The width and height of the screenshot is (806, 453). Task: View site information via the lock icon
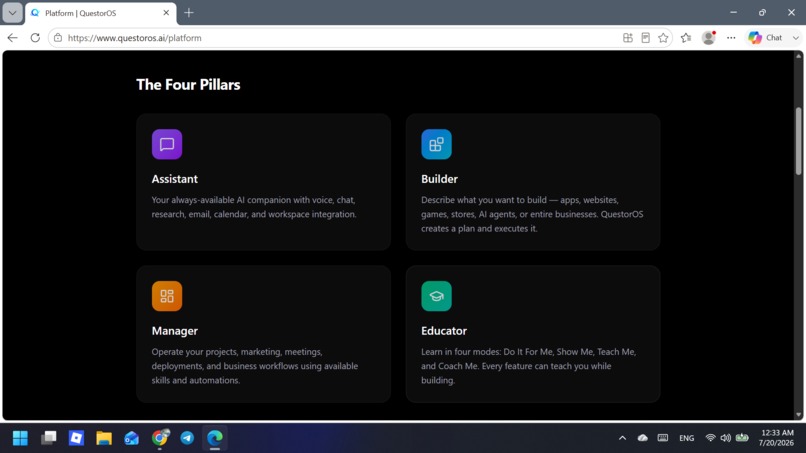(58, 38)
